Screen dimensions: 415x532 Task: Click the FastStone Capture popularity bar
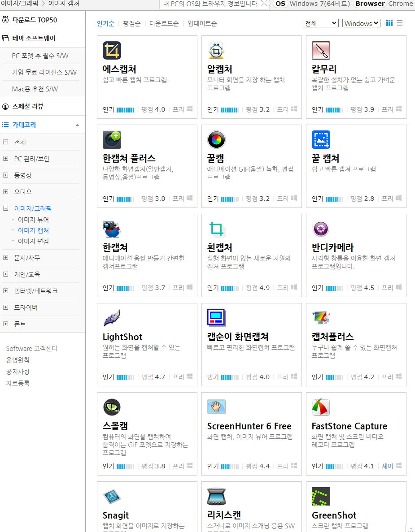pyautogui.click(x=335, y=467)
